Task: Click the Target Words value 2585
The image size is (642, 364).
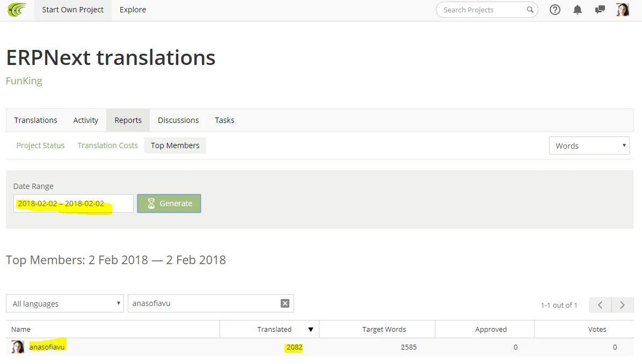Action: pos(408,347)
